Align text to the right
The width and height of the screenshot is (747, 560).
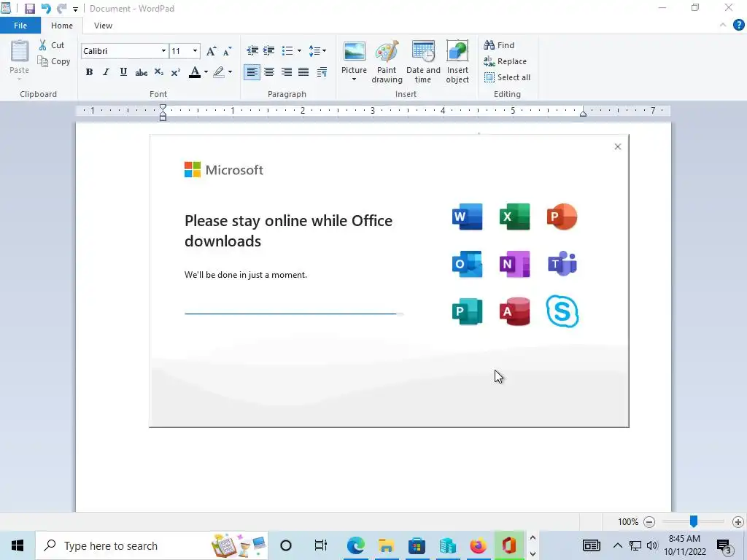[x=286, y=72]
